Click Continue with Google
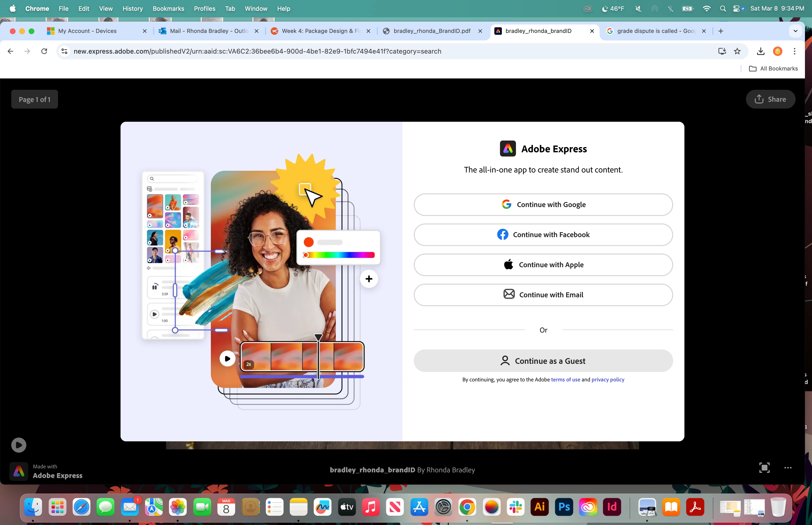 click(543, 204)
